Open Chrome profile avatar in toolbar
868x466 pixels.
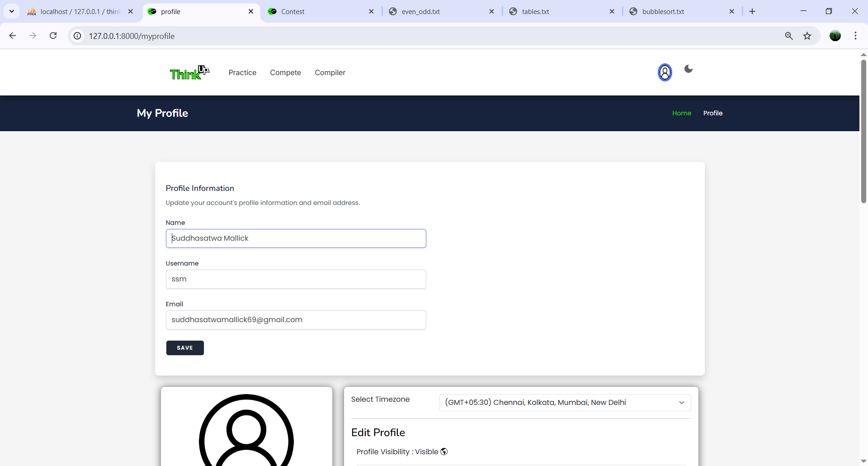835,36
